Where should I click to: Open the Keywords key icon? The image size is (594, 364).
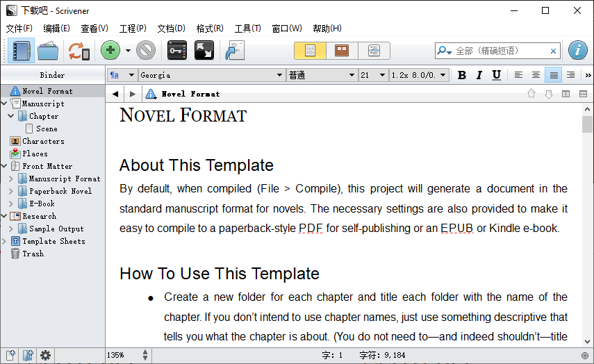(177, 51)
